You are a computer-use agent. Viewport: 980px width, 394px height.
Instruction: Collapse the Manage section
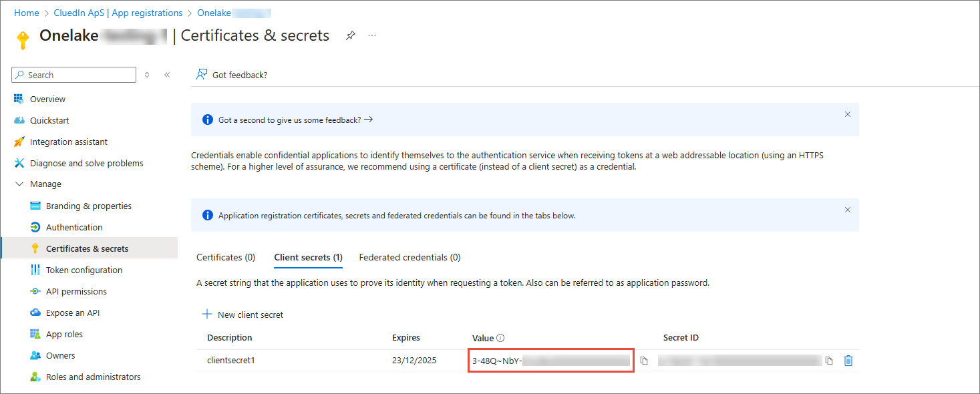19,184
